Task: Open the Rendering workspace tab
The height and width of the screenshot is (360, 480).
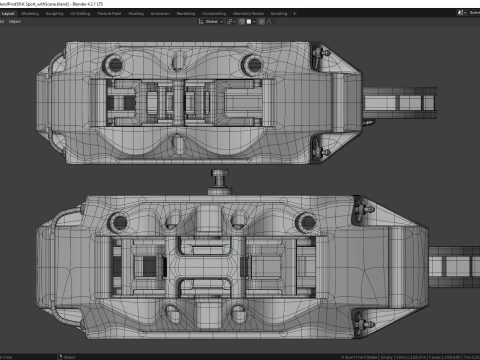Action: [x=186, y=14]
